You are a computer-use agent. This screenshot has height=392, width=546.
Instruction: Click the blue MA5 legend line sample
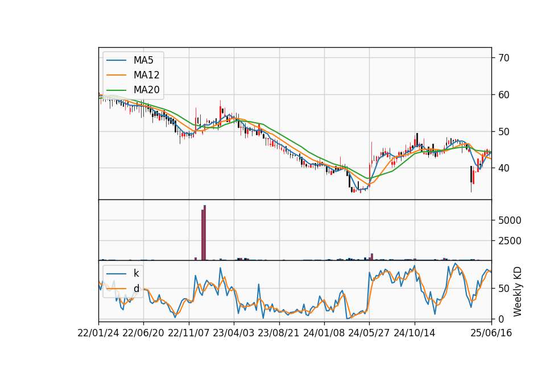click(116, 61)
